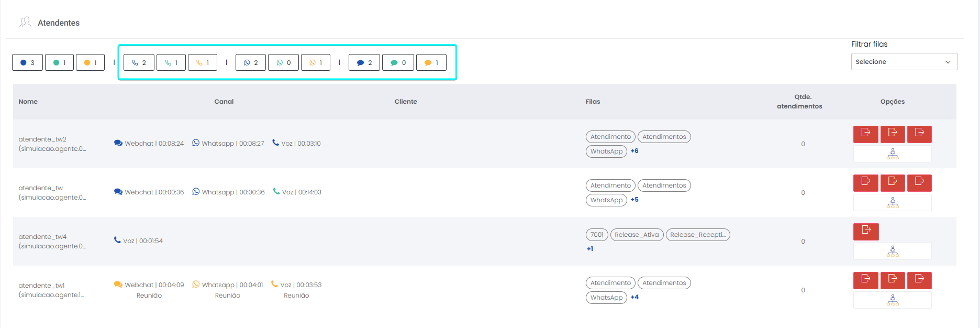980x328 pixels.
Task: Open queue hierarchy icon for atendente_tw1
Action: (x=893, y=300)
